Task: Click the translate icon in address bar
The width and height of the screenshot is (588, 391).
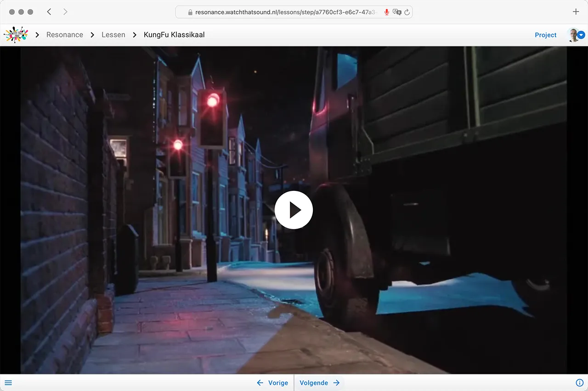Action: coord(397,12)
